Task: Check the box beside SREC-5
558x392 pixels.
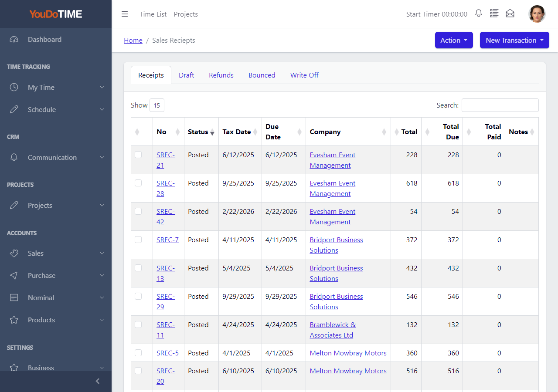Action: 138,353
